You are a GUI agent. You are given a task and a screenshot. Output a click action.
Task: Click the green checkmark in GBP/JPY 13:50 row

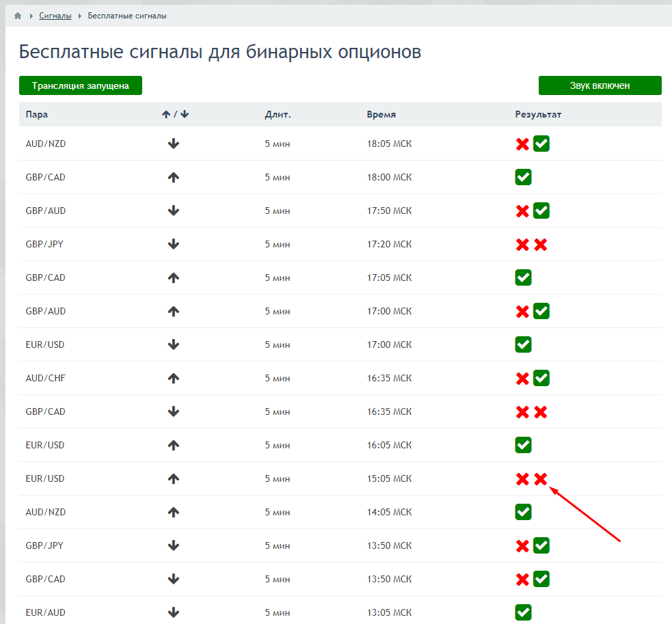(541, 545)
